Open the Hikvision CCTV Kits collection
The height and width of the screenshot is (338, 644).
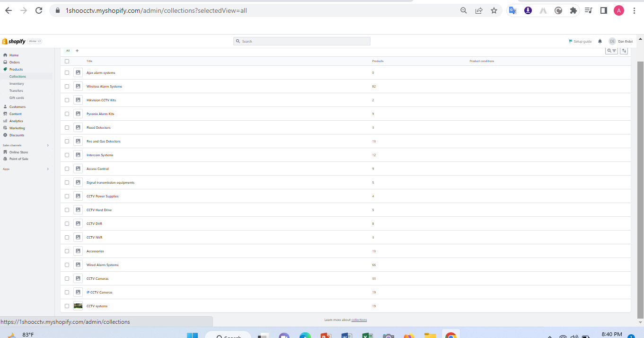coord(101,100)
